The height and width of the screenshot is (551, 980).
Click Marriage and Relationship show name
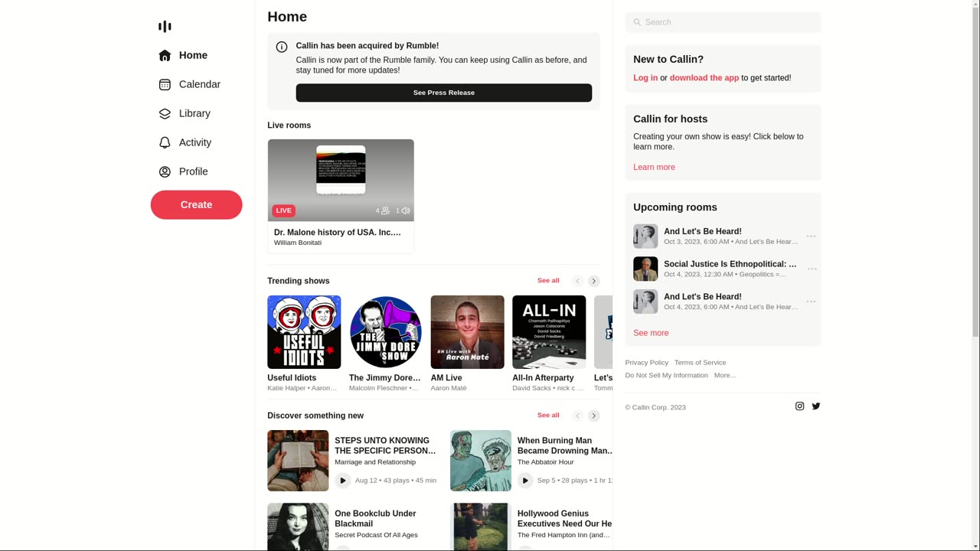coord(375,462)
